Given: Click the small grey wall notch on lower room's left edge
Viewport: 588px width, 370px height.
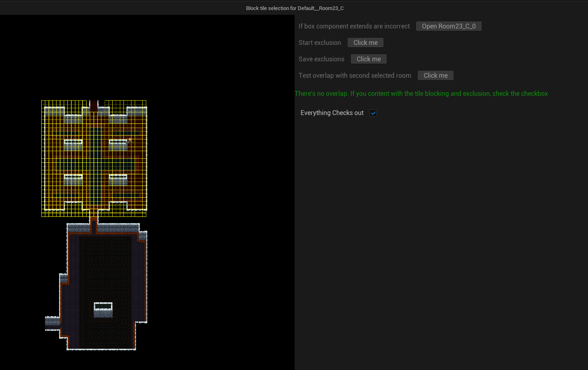Looking at the screenshot, I should (64, 278).
